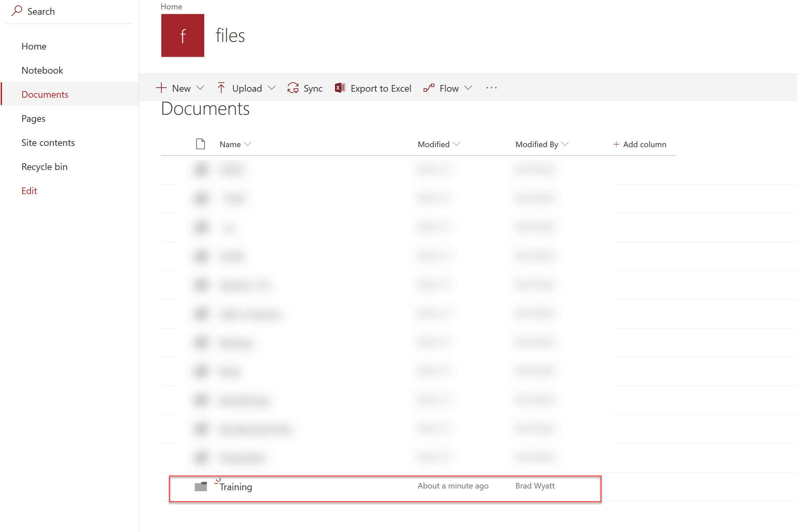Click the Modified column header
797x532 pixels.
coord(433,144)
